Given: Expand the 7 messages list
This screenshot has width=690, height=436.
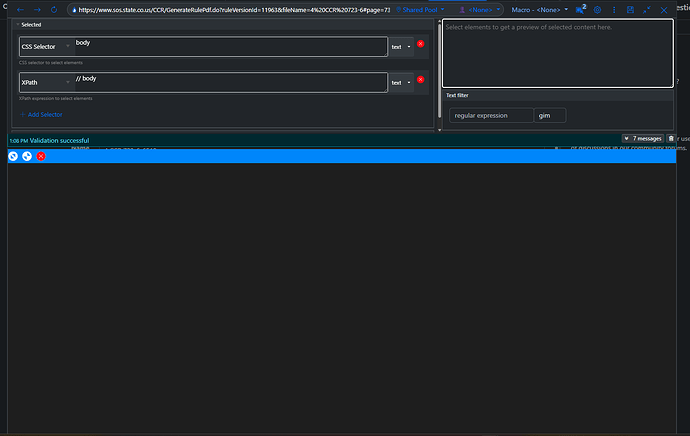Looking at the screenshot, I should click(x=643, y=138).
